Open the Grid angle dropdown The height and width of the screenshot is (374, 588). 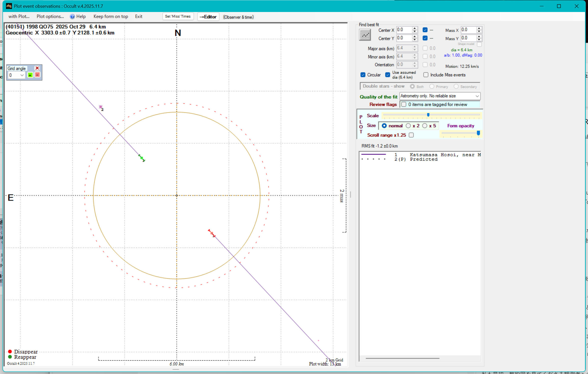tap(22, 75)
